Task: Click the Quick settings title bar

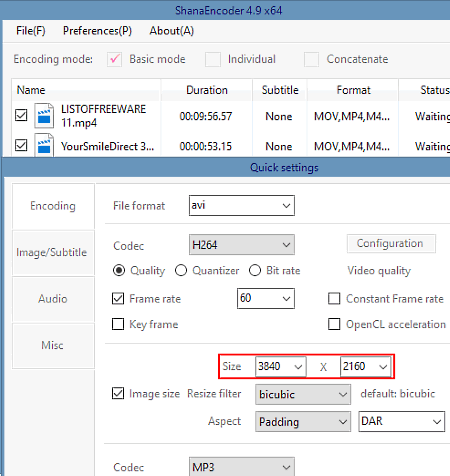Action: tap(226, 167)
